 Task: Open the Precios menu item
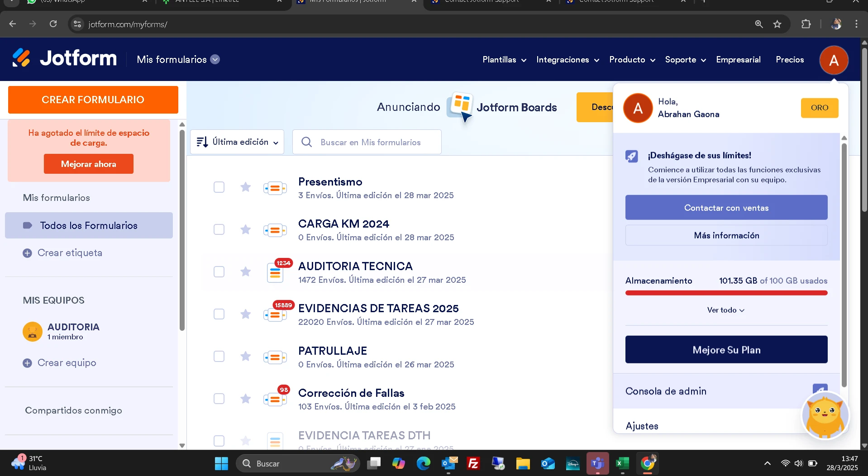click(789, 59)
